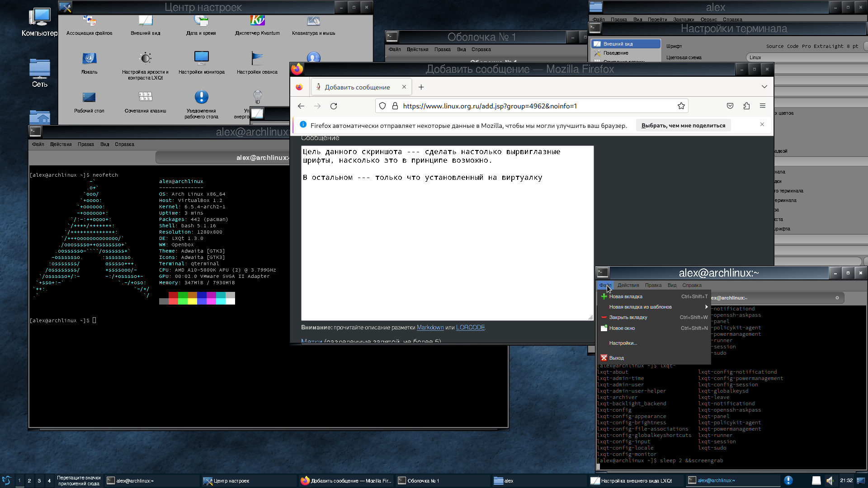Open the Локаль settings icon
The width and height of the screenshot is (868, 488).
click(89, 63)
